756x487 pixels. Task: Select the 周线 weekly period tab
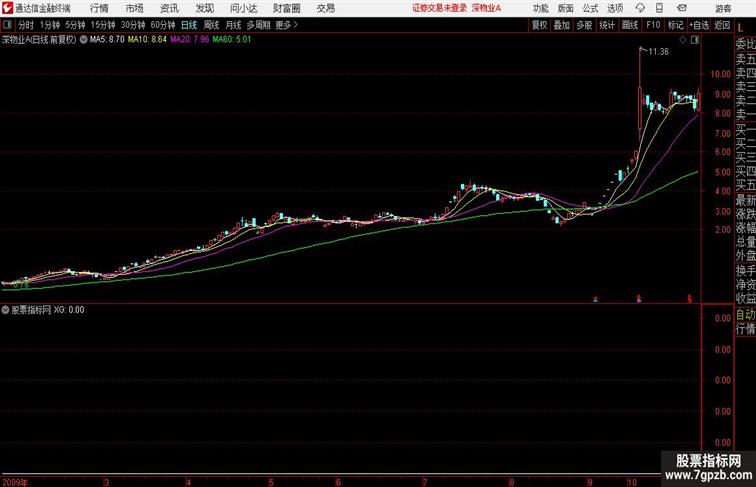(211, 25)
